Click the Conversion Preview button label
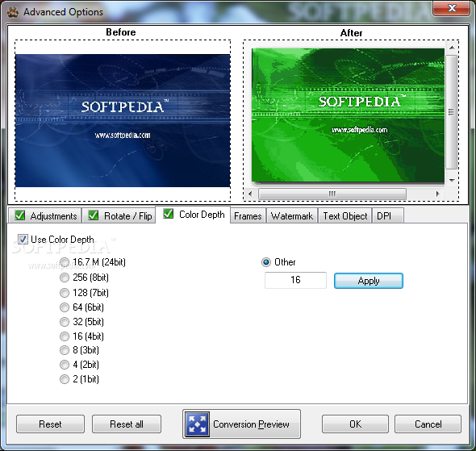Viewport: 476px width, 451px height. (251, 424)
